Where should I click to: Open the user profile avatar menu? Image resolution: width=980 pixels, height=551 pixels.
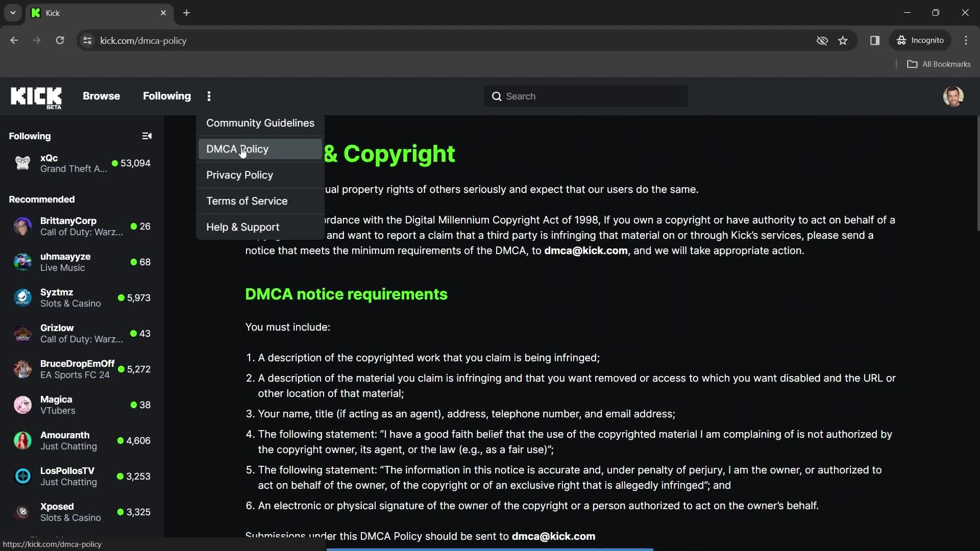click(953, 96)
